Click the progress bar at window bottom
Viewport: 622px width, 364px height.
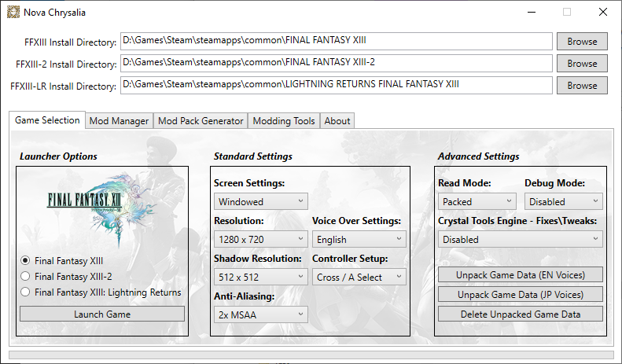(x=311, y=355)
